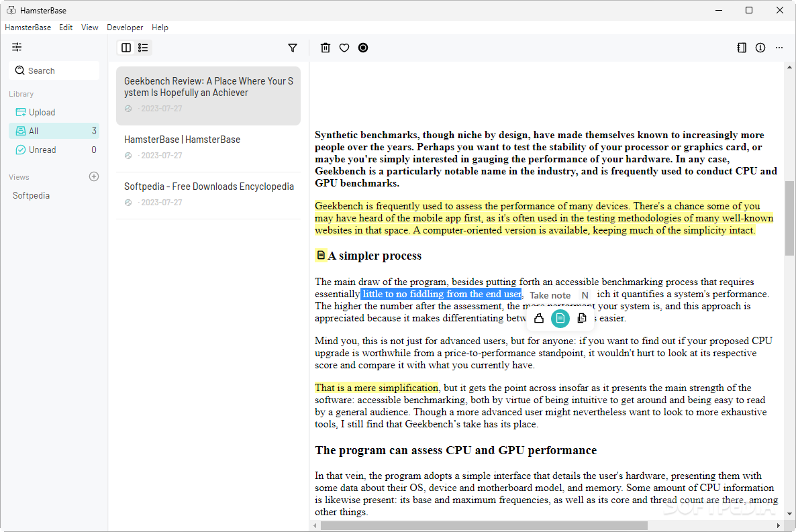Click the highlight marker icon in selection popup

click(539, 318)
